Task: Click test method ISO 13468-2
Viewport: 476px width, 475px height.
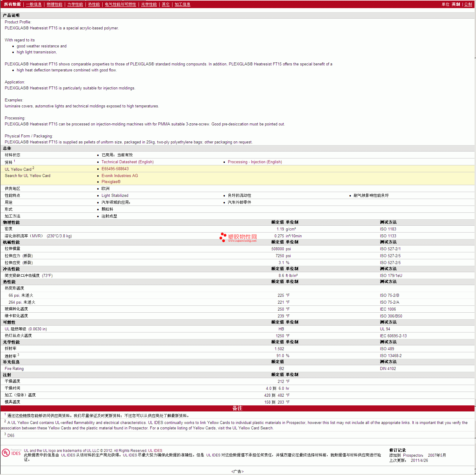Action: [391, 356]
